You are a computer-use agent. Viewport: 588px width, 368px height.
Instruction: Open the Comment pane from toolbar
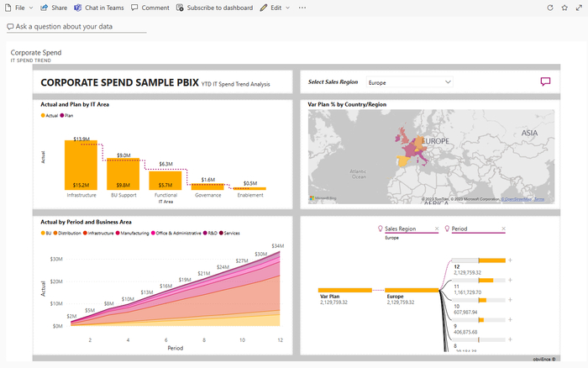[x=150, y=8]
